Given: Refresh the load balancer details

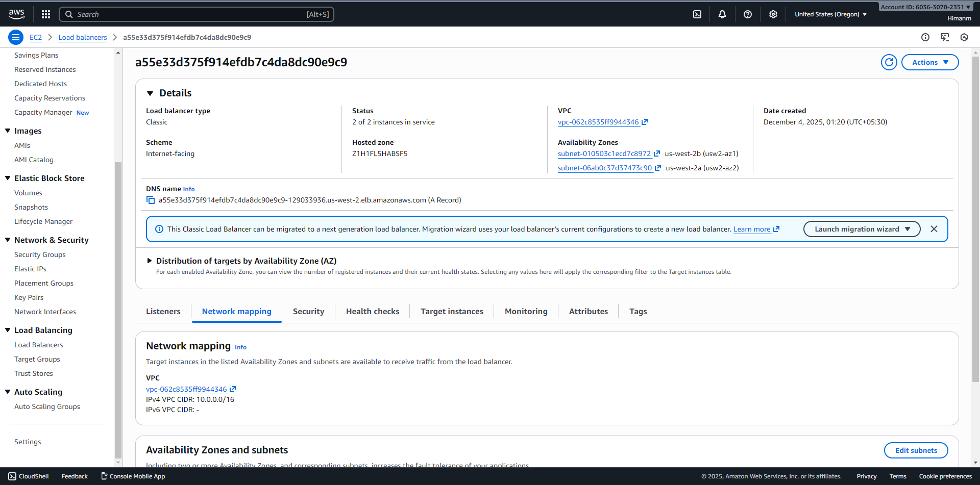Looking at the screenshot, I should click(889, 62).
